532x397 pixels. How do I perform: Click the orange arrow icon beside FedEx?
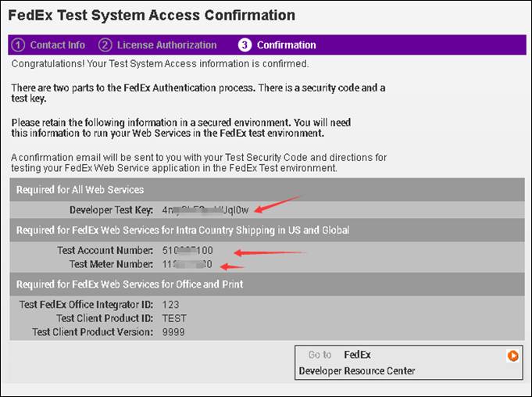pyautogui.click(x=512, y=356)
